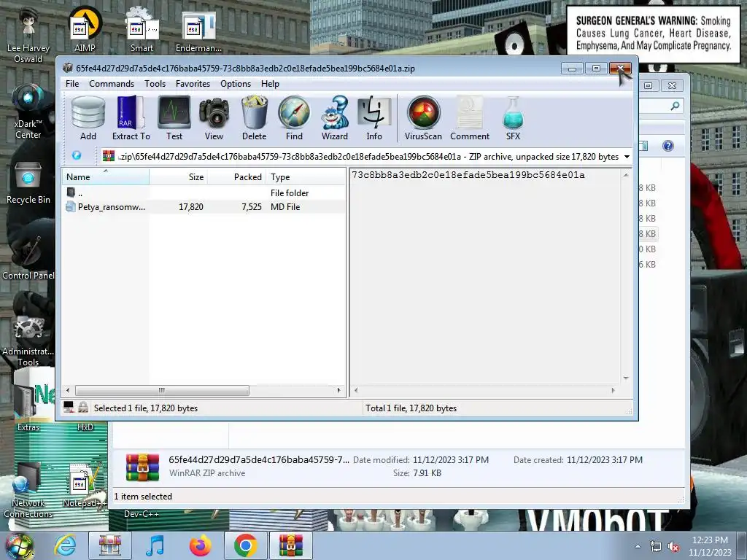This screenshot has height=560, width=747.
Task: Open the Find compass icon
Action: click(294, 118)
